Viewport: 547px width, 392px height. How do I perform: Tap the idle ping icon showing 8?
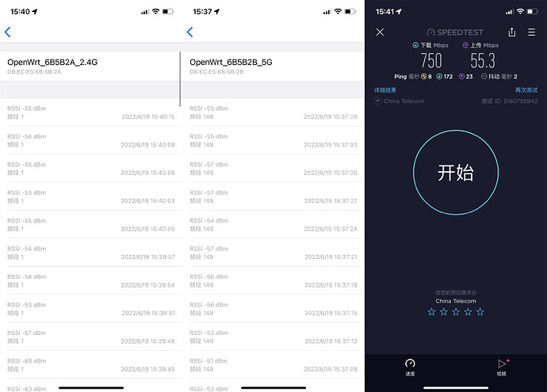[x=424, y=76]
